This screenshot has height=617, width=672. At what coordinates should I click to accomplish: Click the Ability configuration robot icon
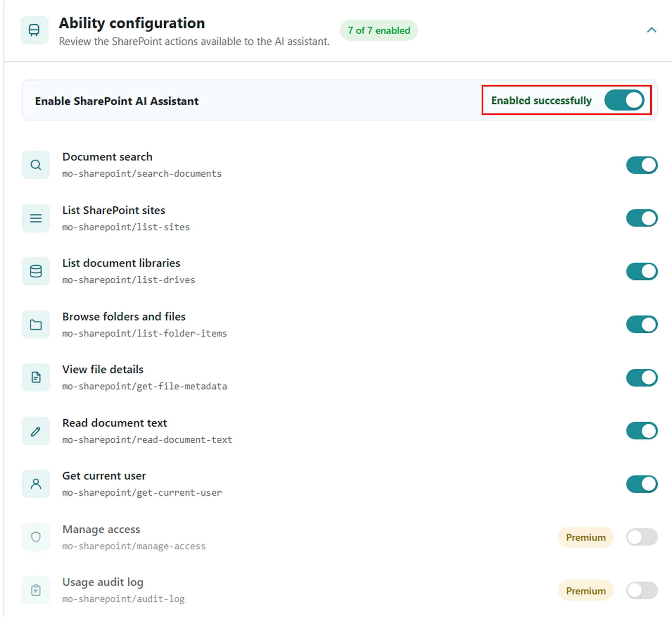click(34, 30)
